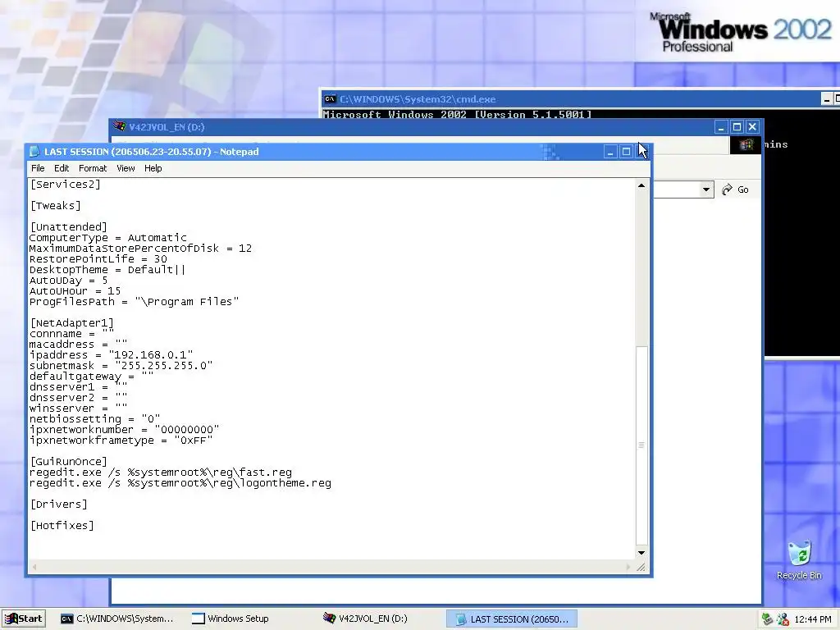Minimize the cmd.exe window

click(x=827, y=99)
